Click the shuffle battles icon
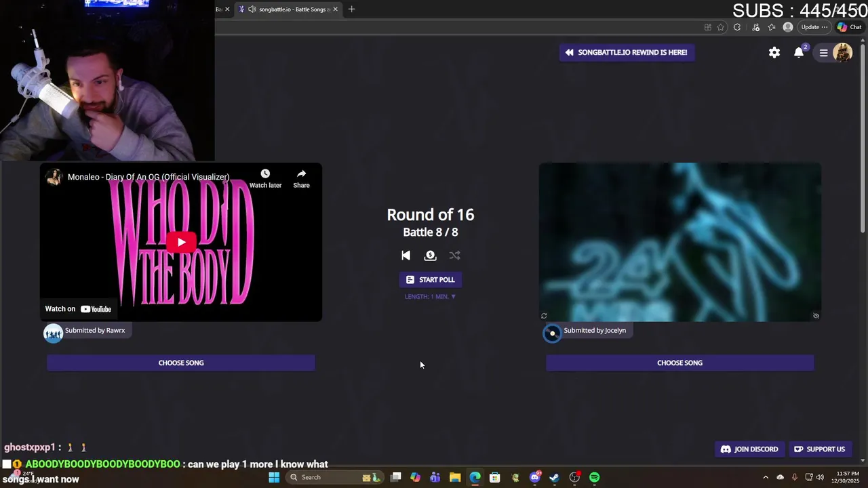The image size is (868, 488). pos(454,256)
